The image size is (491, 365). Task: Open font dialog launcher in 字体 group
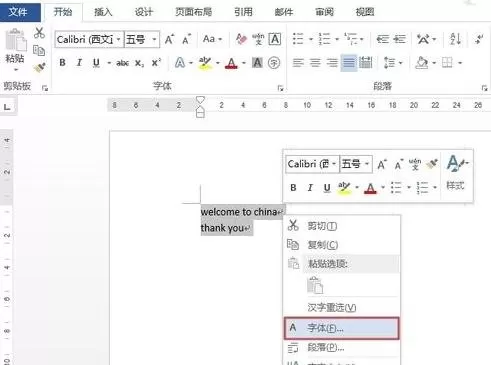pos(280,88)
